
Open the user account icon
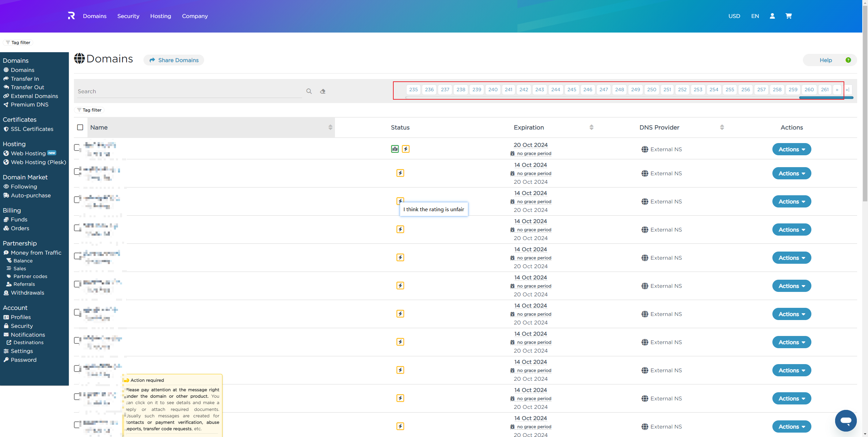(772, 16)
